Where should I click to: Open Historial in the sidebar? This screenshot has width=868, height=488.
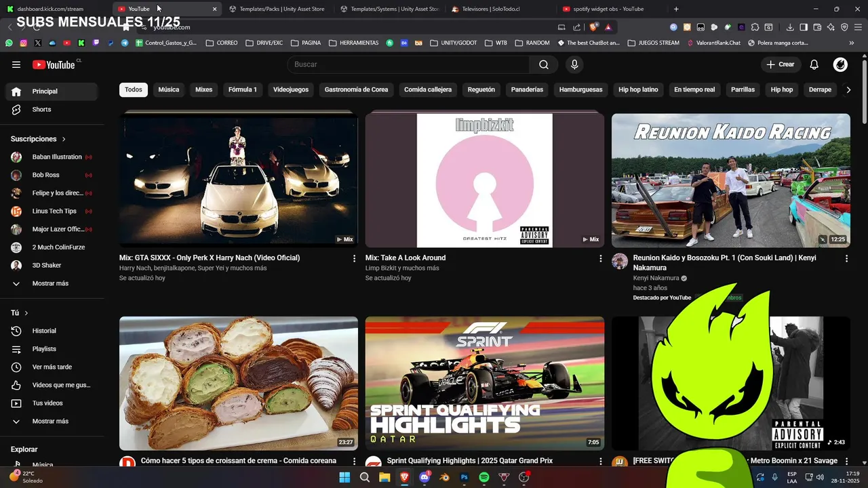click(x=52, y=331)
